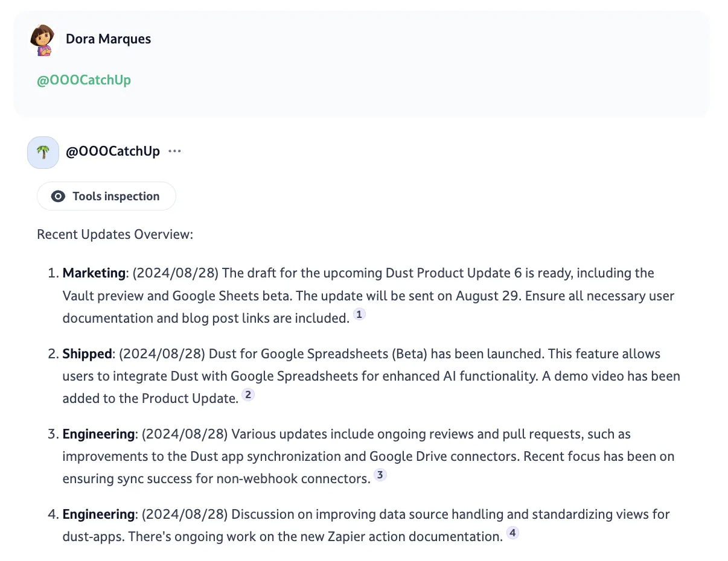Click the Dora Marques user name
Viewport: 728px width, 561px height.
pyautogui.click(x=108, y=39)
